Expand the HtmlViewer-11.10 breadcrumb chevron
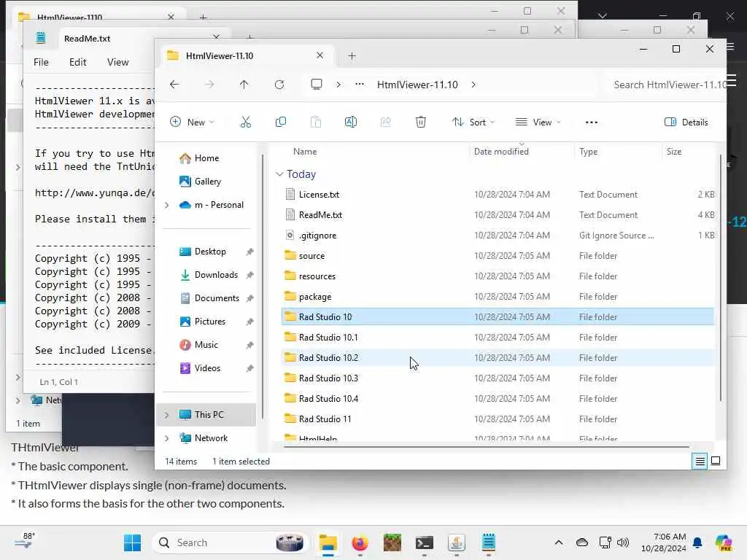Viewport: 747px width, 560px height. (x=473, y=85)
